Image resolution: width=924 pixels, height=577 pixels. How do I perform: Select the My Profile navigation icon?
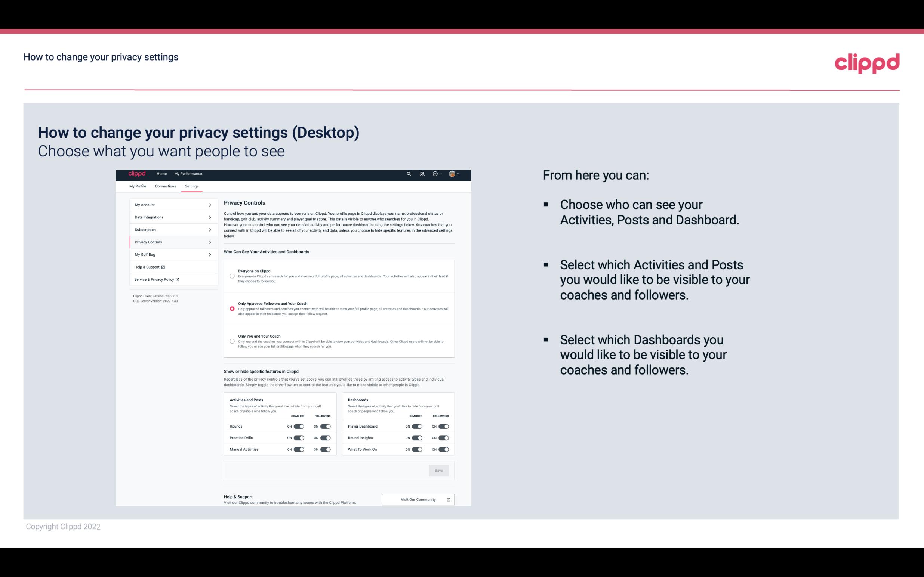click(x=138, y=186)
